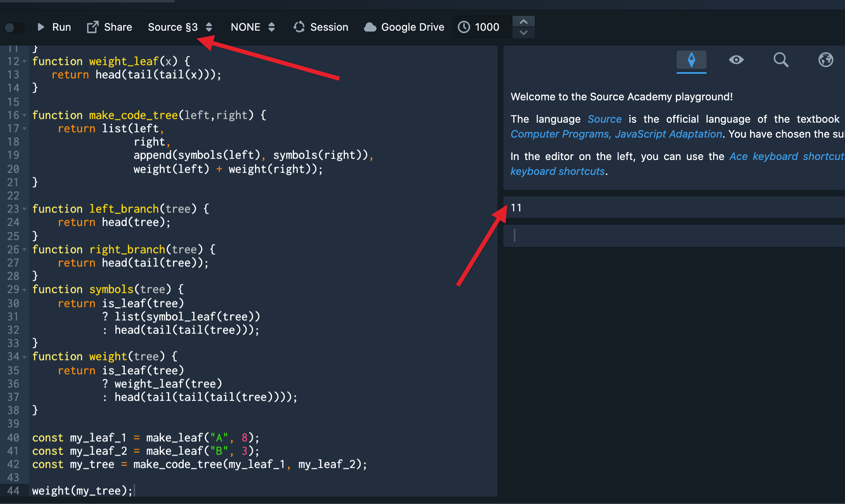Viewport: 845px width, 504px height.
Task: Open the Session collaboration menu
Action: tap(321, 27)
